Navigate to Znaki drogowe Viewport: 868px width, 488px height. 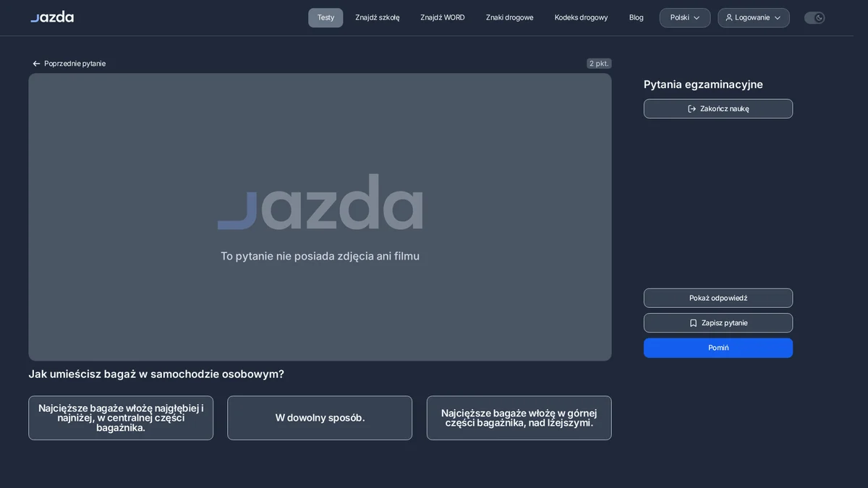tap(510, 17)
